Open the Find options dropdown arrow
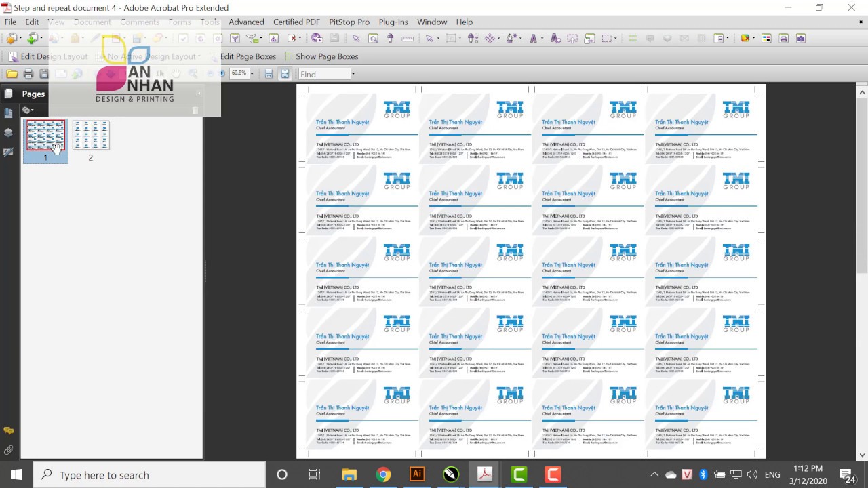 coord(353,74)
